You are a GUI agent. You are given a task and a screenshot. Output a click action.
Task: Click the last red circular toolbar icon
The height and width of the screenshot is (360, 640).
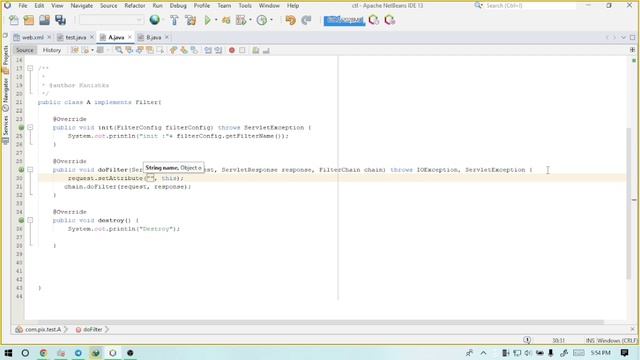point(390,20)
